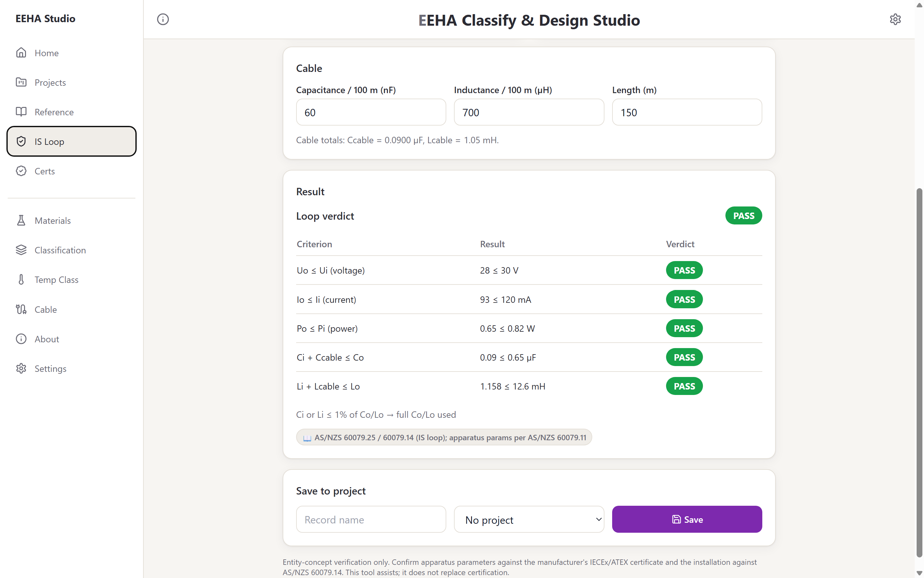Click the Verdict column header

pos(680,244)
